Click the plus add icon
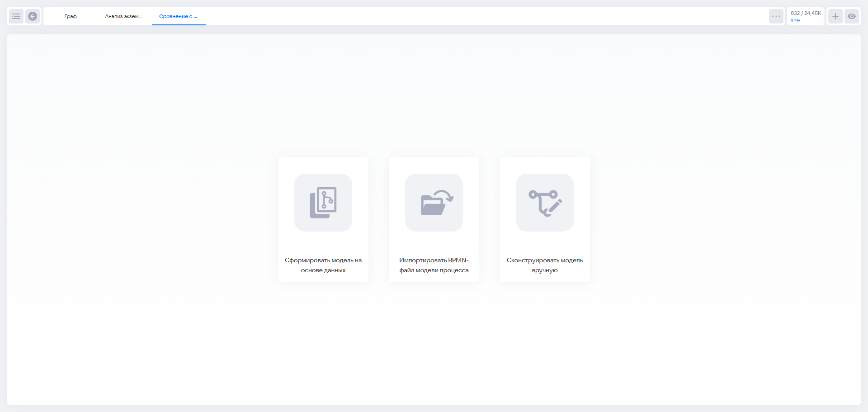Viewport: 868px width, 412px height. point(835,16)
